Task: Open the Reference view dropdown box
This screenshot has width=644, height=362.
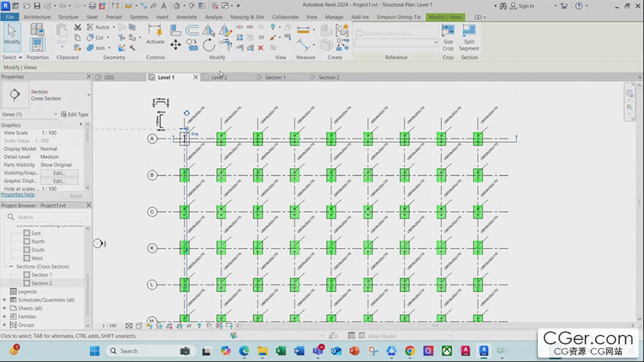Action: point(396,43)
